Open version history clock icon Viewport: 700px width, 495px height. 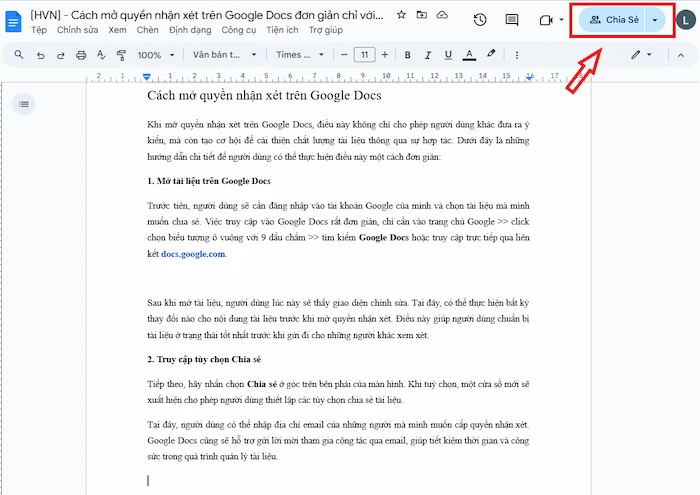[x=480, y=20]
